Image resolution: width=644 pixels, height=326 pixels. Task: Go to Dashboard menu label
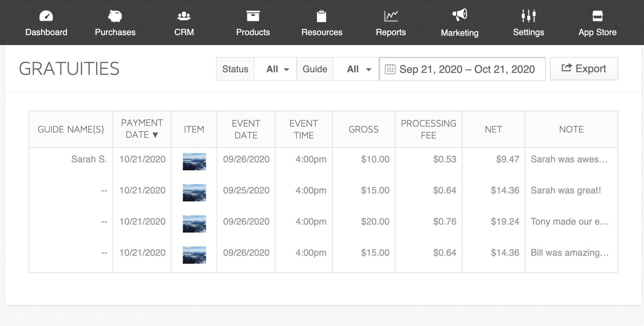[46, 32]
